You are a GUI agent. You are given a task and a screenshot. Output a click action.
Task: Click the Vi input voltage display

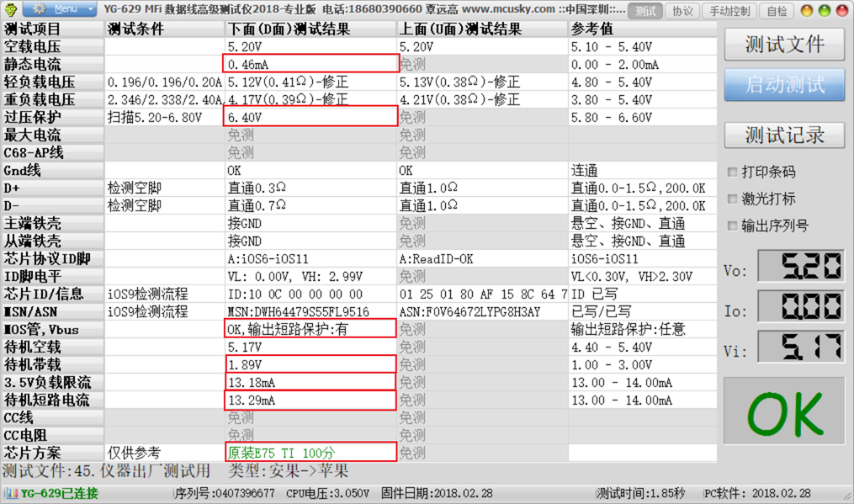[x=801, y=347]
